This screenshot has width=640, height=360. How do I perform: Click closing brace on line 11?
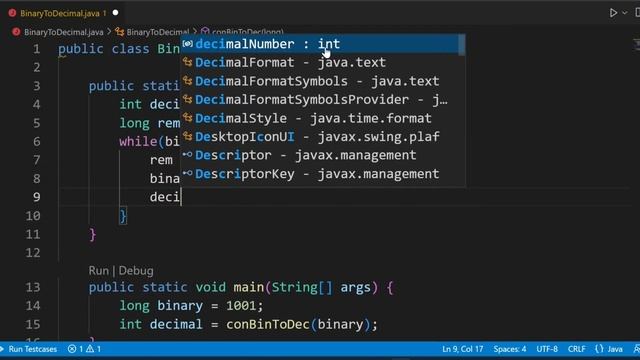coord(93,234)
